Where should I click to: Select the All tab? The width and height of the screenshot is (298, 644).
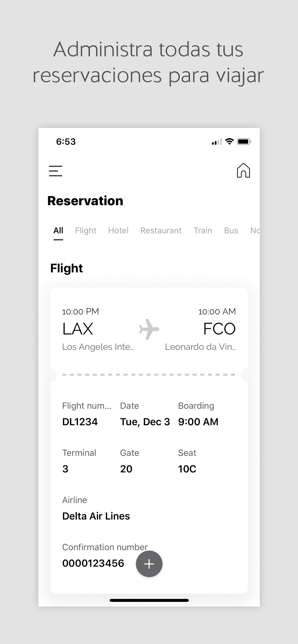point(58,230)
